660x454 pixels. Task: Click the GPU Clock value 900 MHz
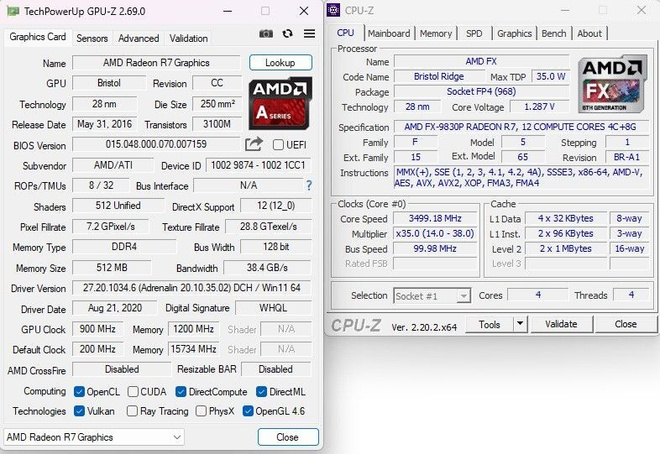[x=98, y=329]
